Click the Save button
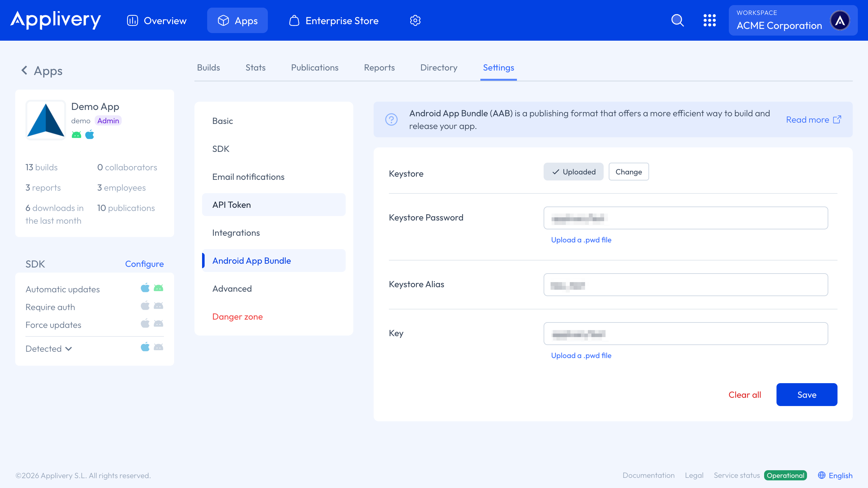Viewport: 868px width, 488px height. coord(806,395)
